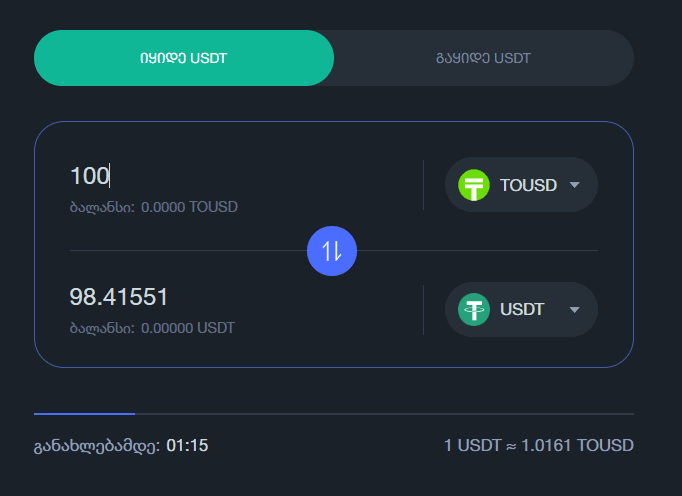Click the unfilled gray part of progress bar

pyautogui.click(x=384, y=413)
